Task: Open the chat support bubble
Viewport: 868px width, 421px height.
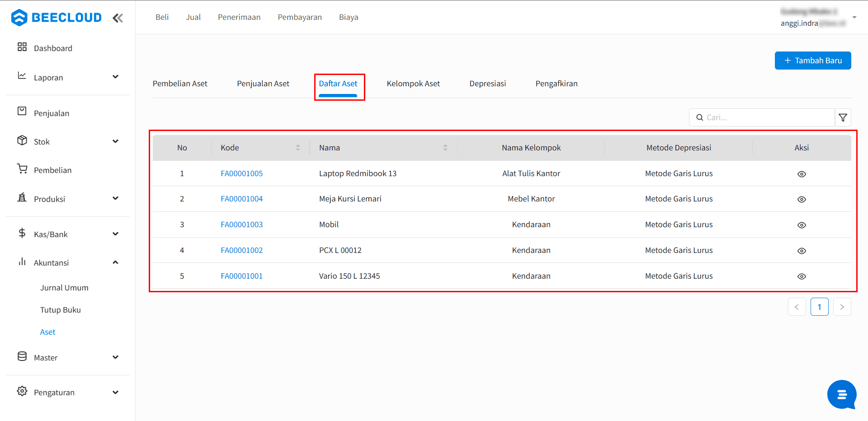Action: point(841,394)
